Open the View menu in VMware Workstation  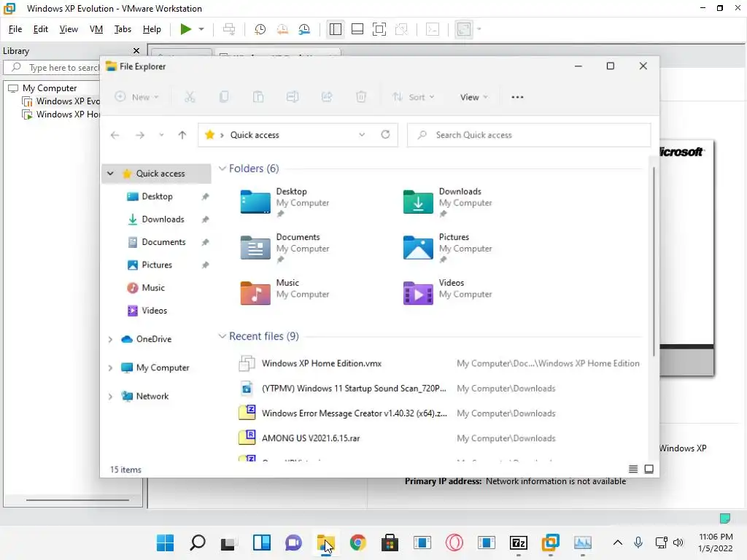[69, 29]
